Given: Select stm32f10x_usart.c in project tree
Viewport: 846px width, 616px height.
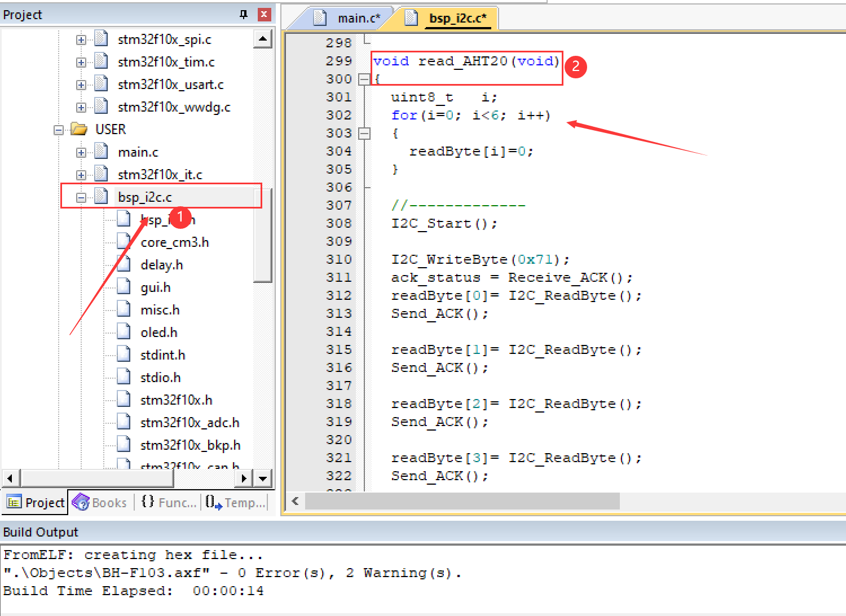Looking at the screenshot, I should click(x=170, y=85).
